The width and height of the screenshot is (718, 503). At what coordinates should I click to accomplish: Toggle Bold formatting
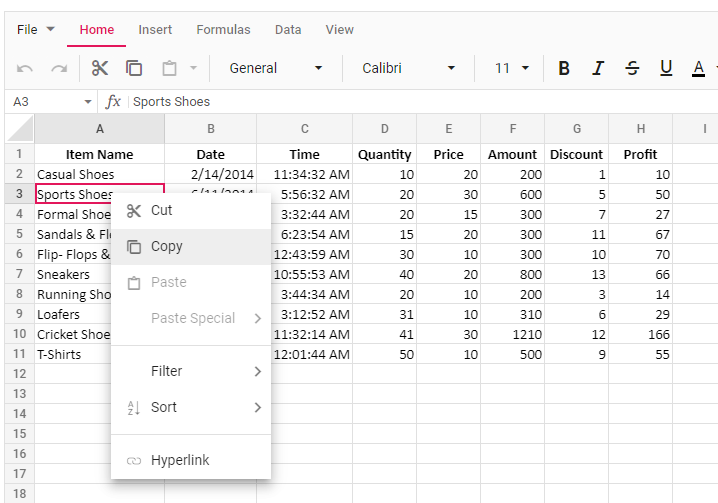click(564, 68)
